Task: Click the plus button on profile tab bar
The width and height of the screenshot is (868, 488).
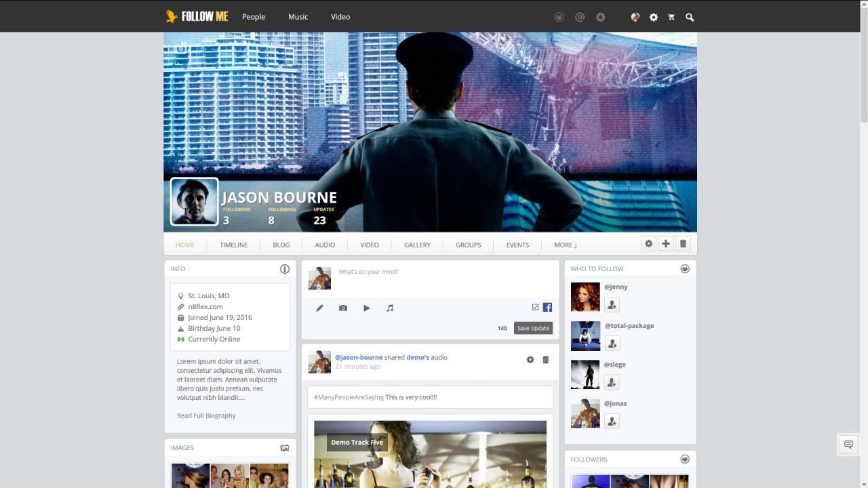Action: coord(666,244)
